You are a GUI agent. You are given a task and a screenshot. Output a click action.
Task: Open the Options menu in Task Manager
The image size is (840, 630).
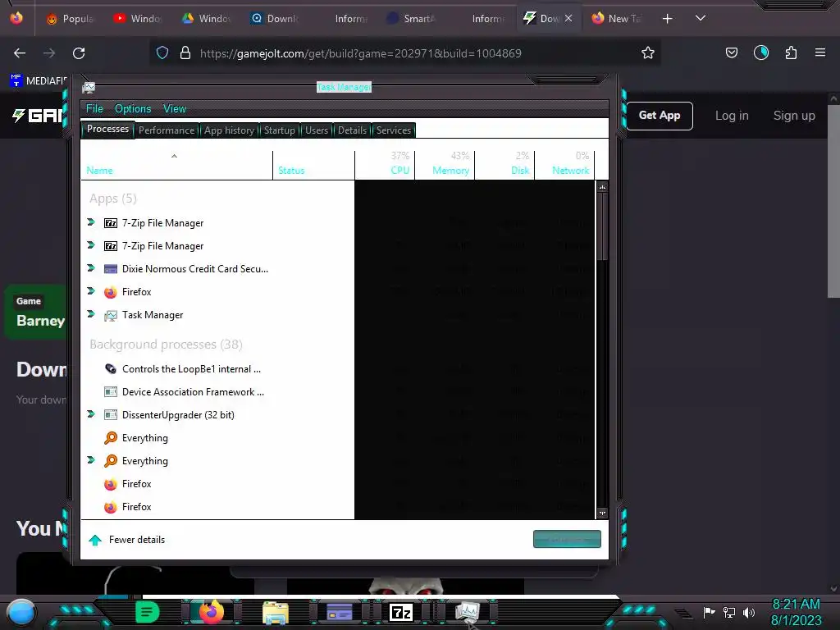click(x=133, y=109)
